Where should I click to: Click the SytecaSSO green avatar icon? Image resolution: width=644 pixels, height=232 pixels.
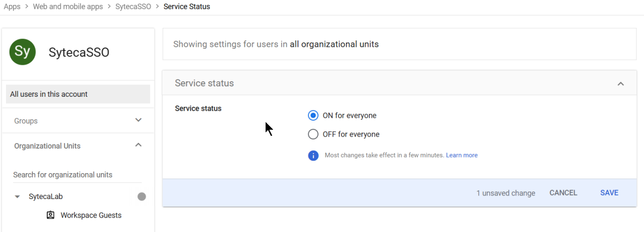tap(22, 52)
